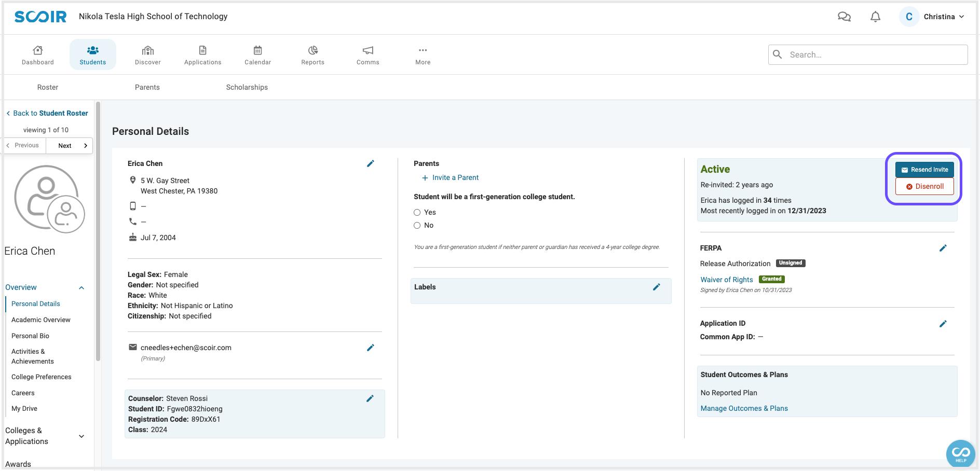Switch to the Roster tab
This screenshot has width=980, height=471.
tap(48, 87)
